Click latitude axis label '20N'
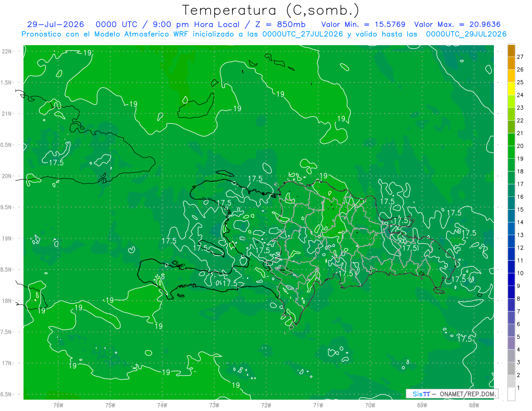This screenshot has width=532, height=411. click(x=7, y=176)
